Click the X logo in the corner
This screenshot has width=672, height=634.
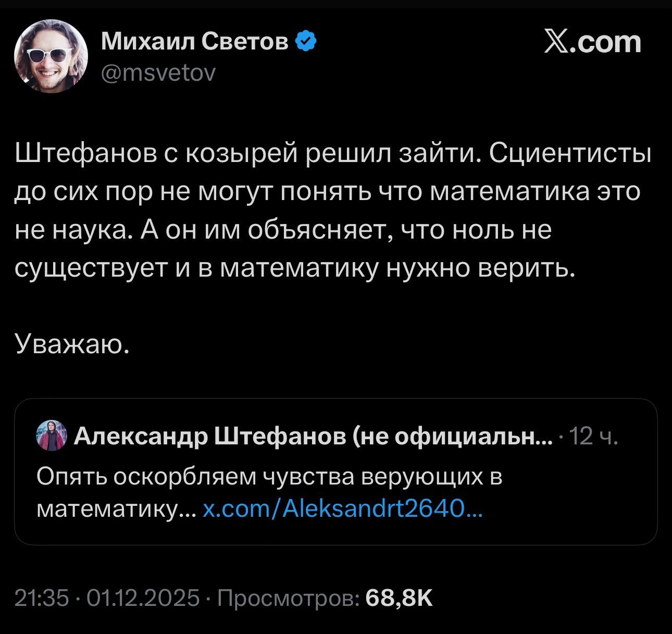pyautogui.click(x=557, y=42)
